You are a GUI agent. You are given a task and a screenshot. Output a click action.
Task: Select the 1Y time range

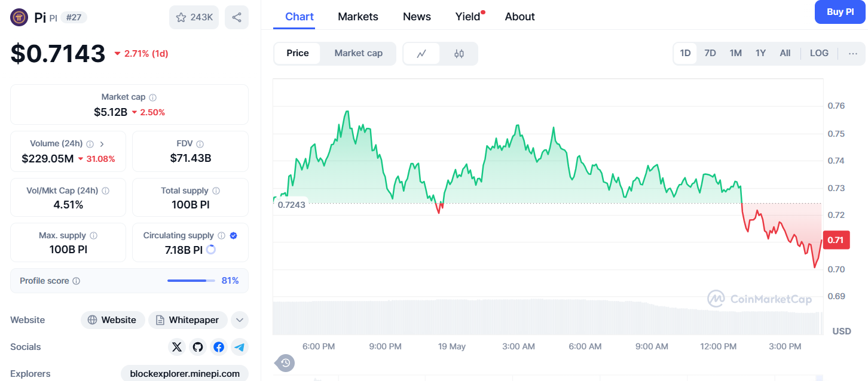pos(760,53)
